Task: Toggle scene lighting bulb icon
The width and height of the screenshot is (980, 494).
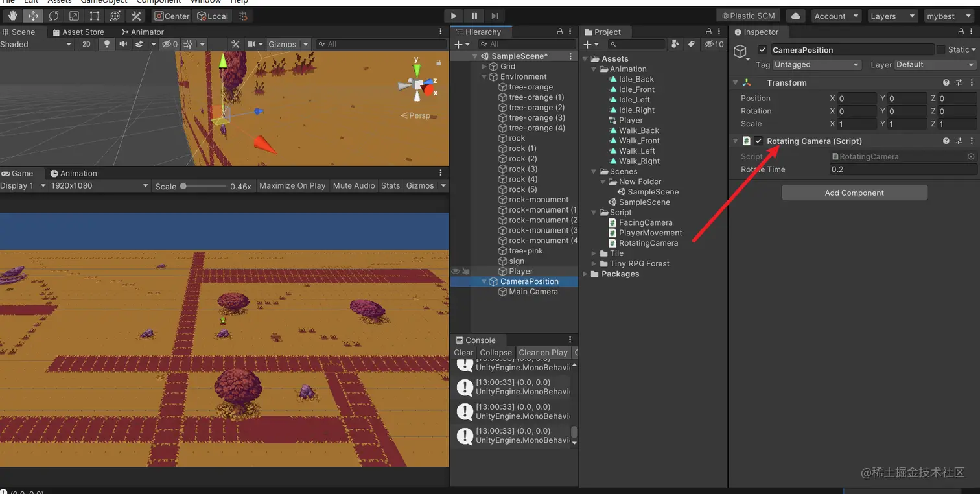Action: [107, 44]
